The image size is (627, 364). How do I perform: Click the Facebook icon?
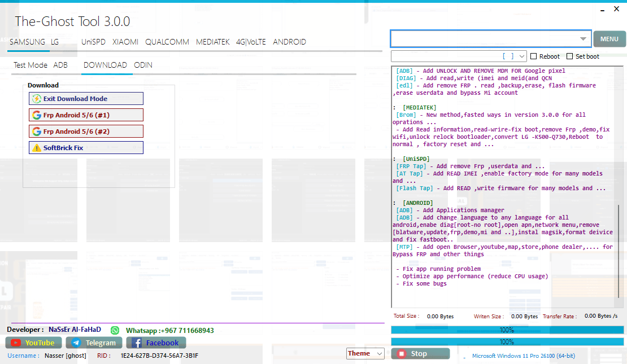pos(138,343)
